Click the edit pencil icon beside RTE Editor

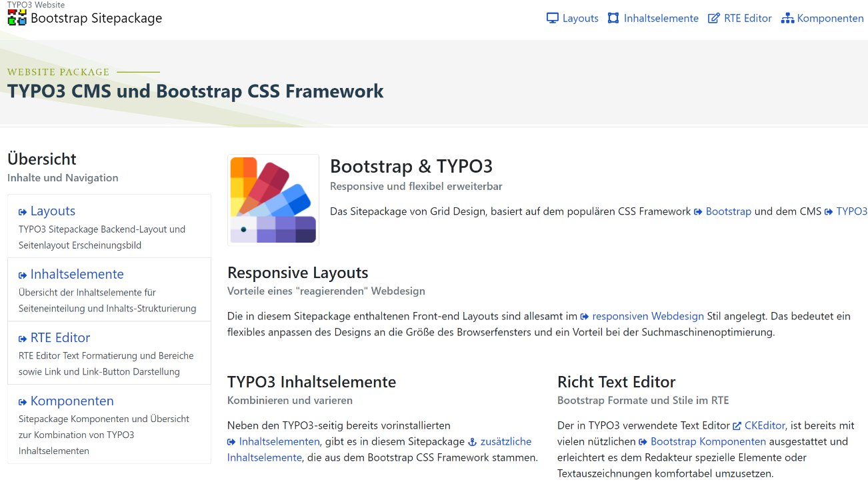pos(714,18)
